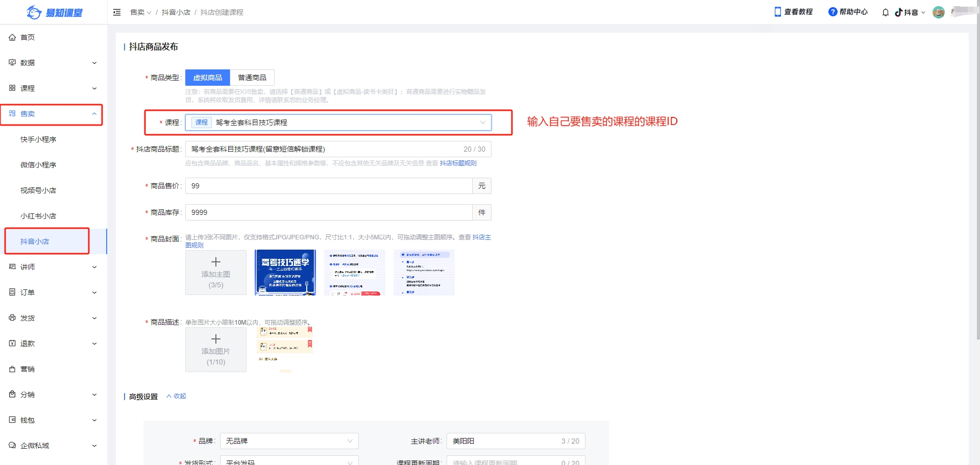This screenshot has height=465, width=980.
Task: Open the 课程 selection dropdown
Action: pos(338,123)
